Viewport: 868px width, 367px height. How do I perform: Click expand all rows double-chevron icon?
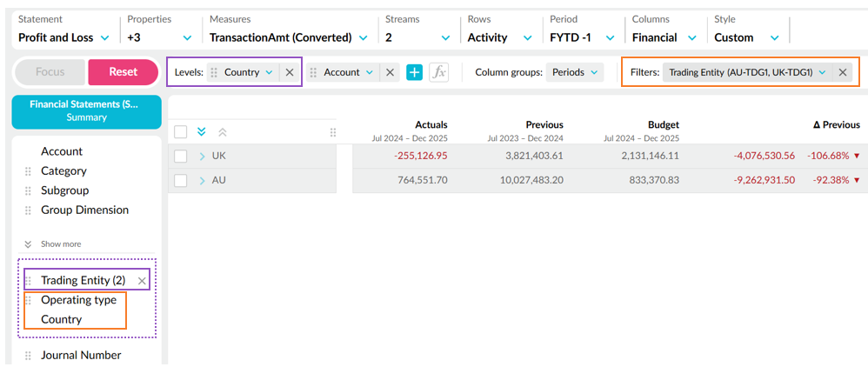202,132
